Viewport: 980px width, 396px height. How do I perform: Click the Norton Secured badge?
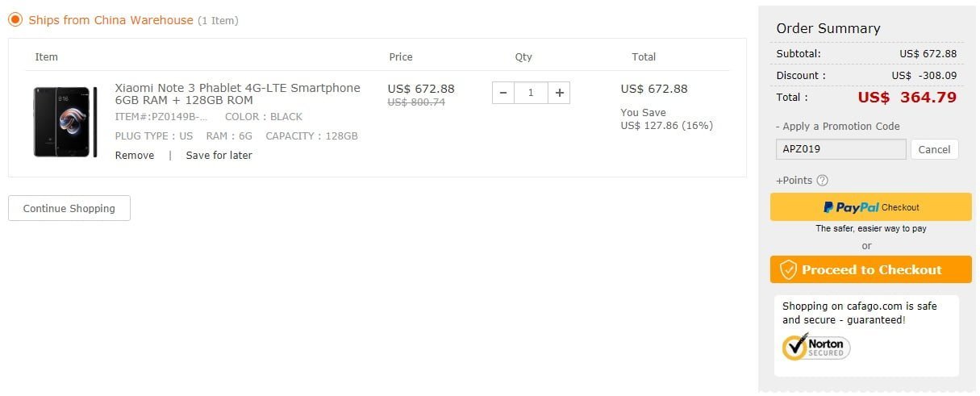click(816, 348)
